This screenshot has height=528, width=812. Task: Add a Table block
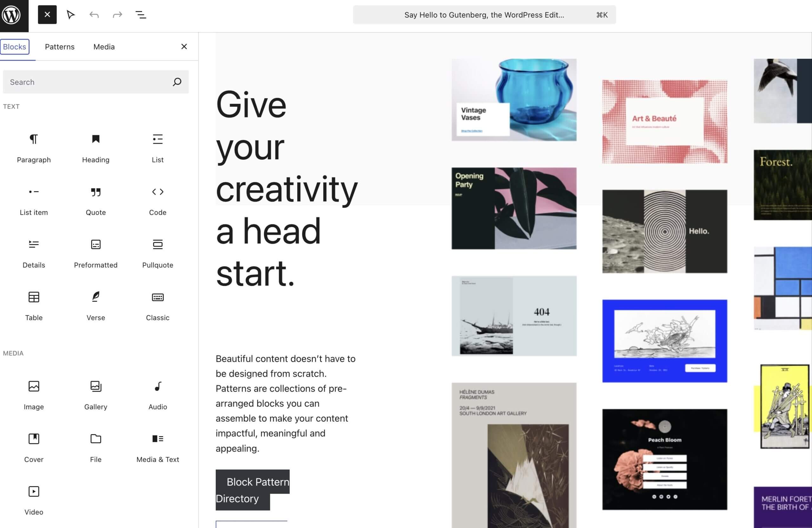coord(34,306)
